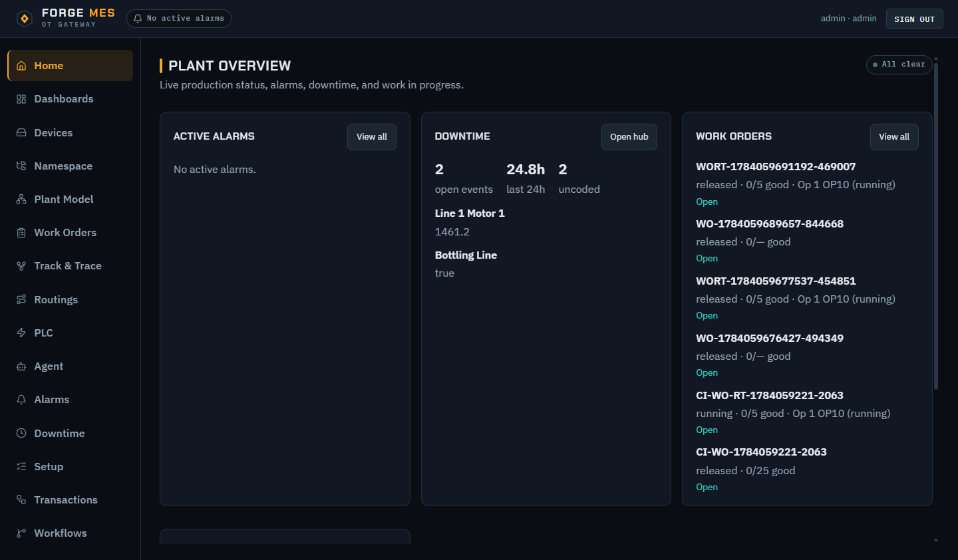Click the 'No active alarms.' message
Image resolution: width=958 pixels, height=560 pixels.
click(215, 170)
